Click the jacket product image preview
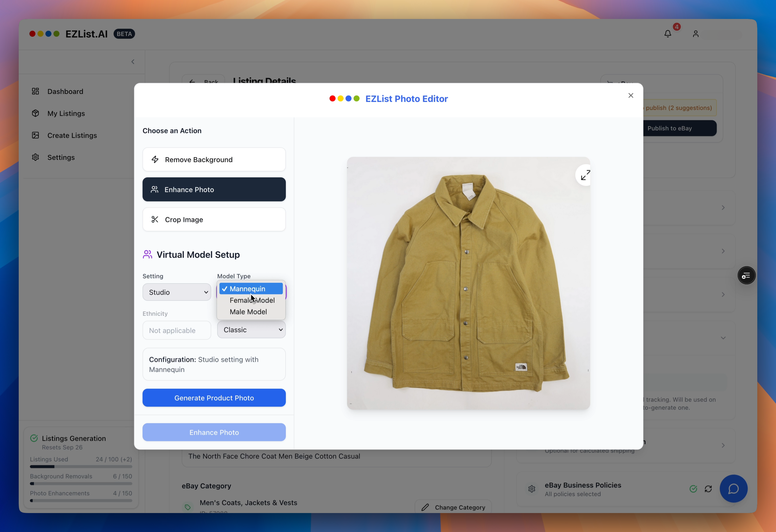 (468, 283)
